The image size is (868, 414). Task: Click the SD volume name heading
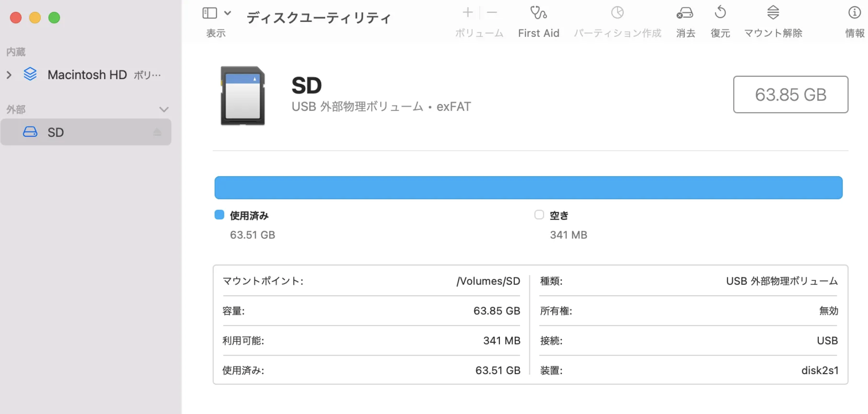307,85
